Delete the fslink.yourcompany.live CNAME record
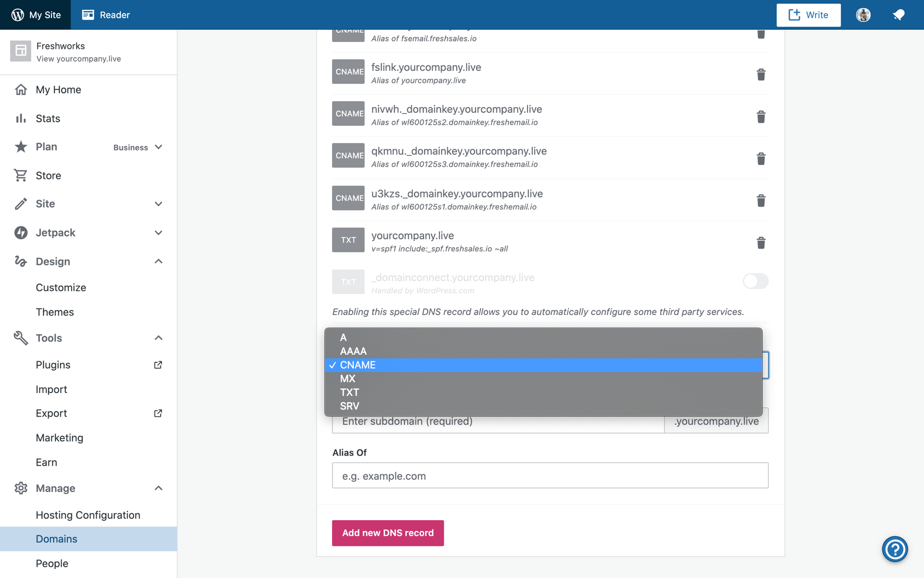 coord(761,75)
